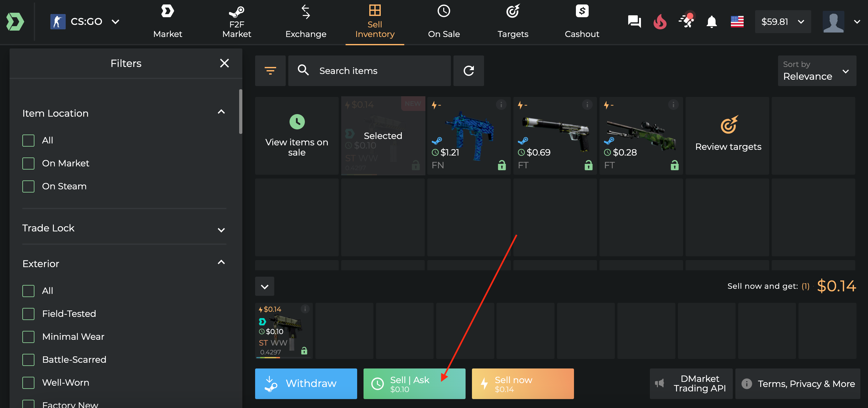Image resolution: width=868 pixels, height=408 pixels.
Task: Click the megaphone DMarket Trading API icon
Action: 659,383
